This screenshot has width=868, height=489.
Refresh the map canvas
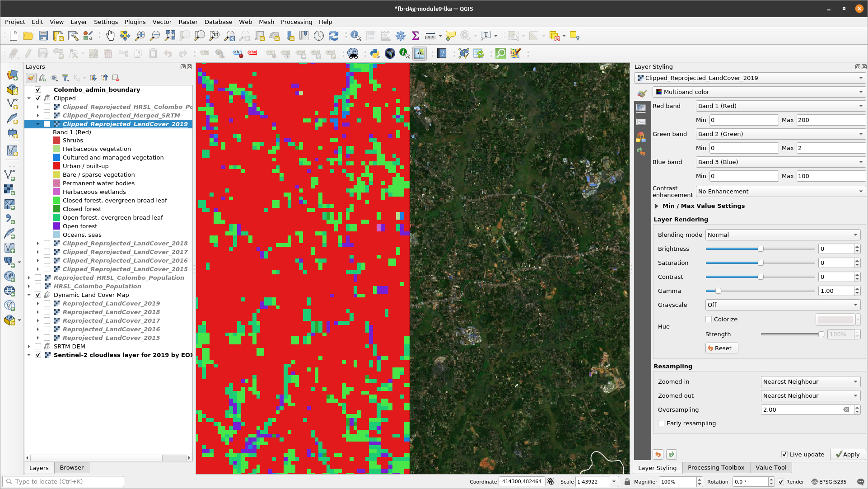coord(334,36)
